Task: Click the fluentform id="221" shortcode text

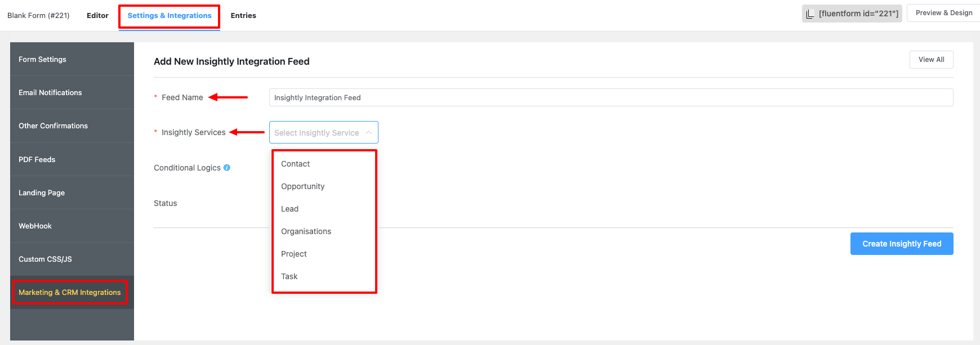Action: (x=858, y=14)
